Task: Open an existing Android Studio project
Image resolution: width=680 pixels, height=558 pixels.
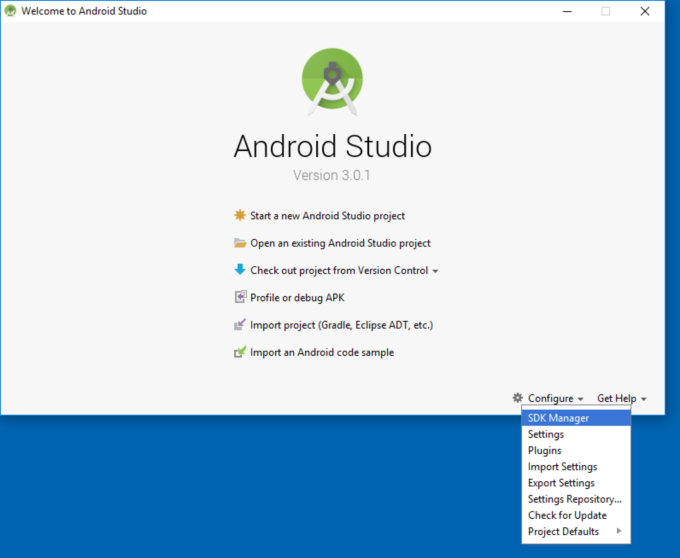Action: point(340,243)
